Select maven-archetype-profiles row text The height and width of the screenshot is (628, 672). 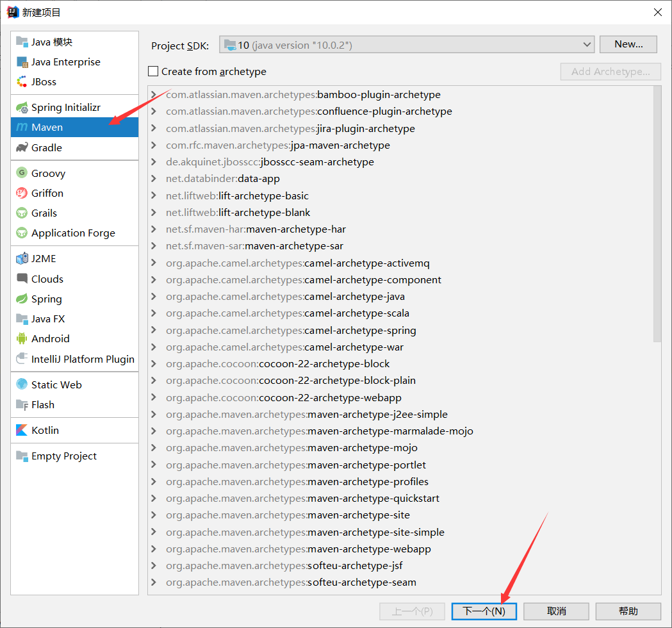(x=297, y=481)
